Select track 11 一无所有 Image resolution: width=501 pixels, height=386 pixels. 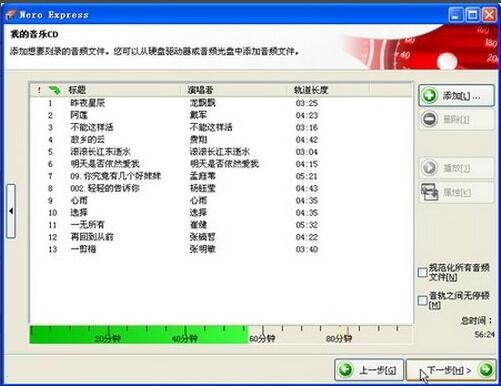pos(88,225)
